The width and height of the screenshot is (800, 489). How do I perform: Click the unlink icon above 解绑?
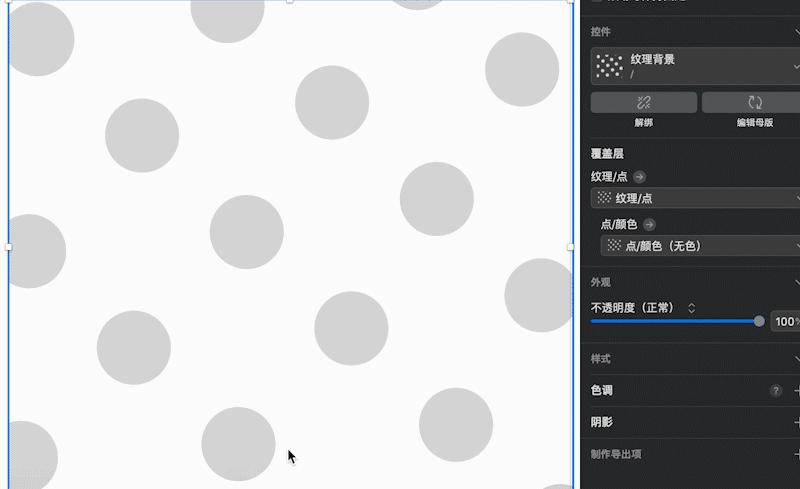[x=643, y=102]
